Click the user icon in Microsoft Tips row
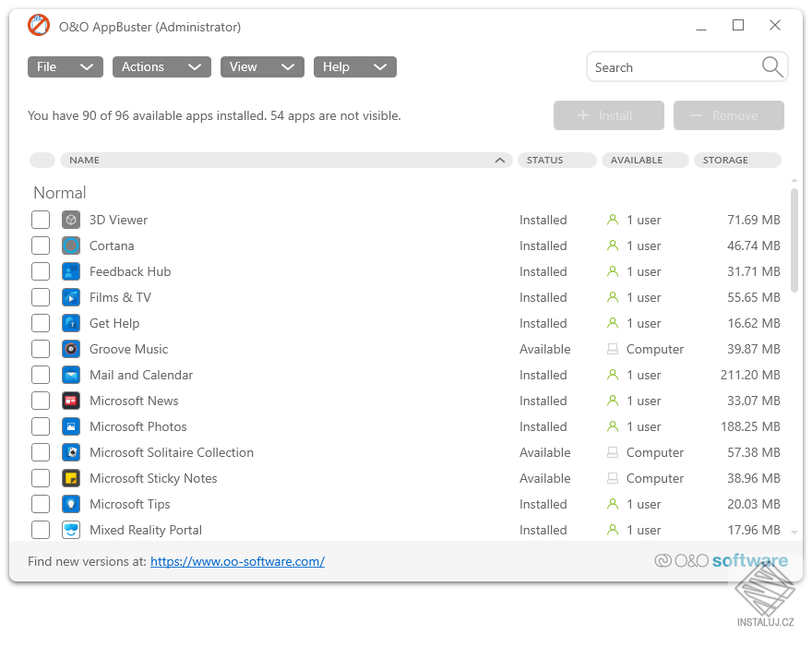Viewport: 812px width, 647px height. pos(613,504)
